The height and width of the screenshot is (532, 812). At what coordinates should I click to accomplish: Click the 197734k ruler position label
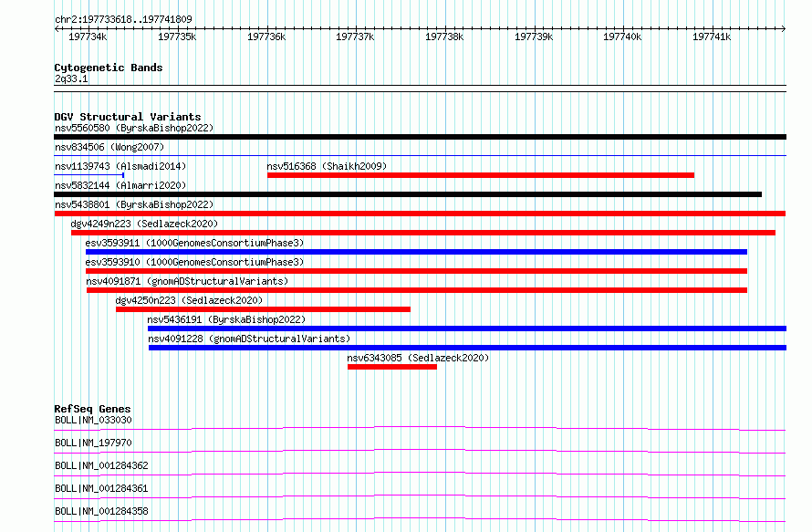click(88, 37)
